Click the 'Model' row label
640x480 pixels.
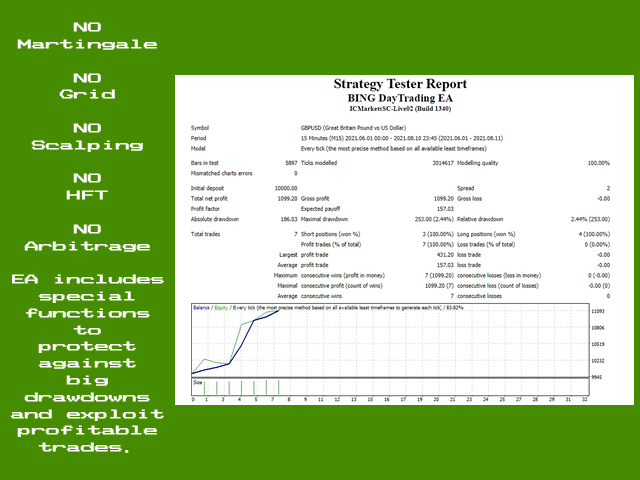click(x=198, y=149)
